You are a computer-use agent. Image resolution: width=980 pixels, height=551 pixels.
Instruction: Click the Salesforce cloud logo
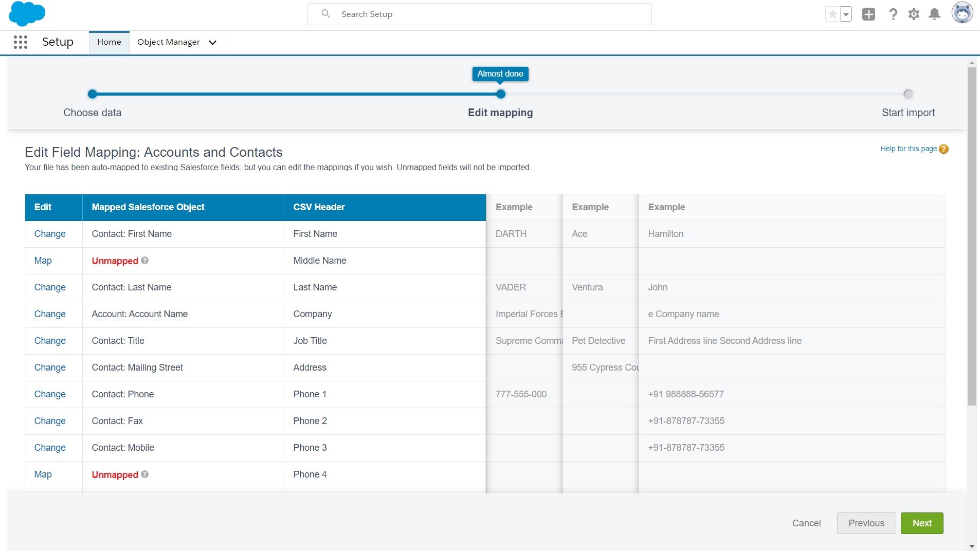(26, 14)
